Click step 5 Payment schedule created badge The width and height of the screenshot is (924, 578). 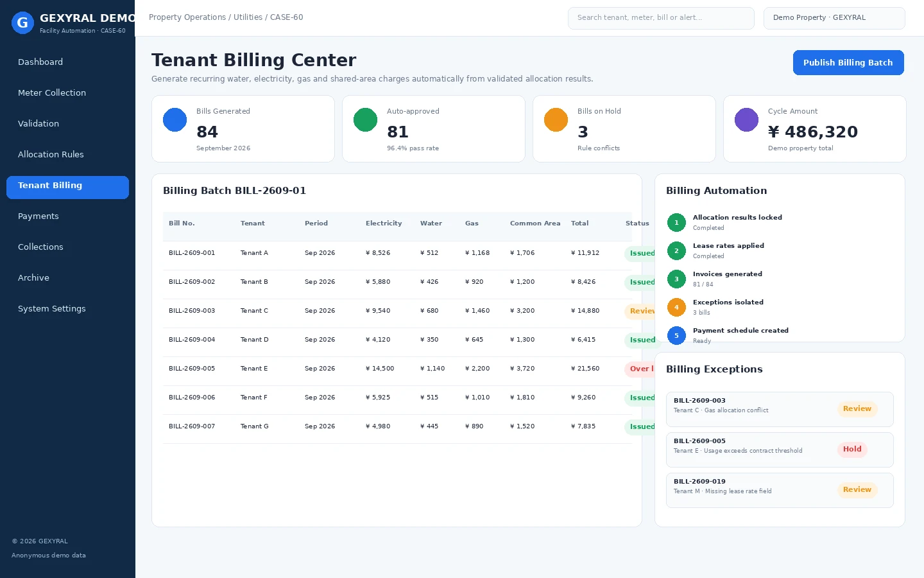[676, 336]
